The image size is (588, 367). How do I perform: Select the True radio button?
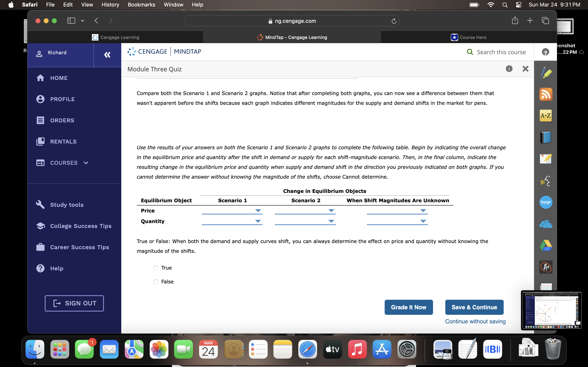coord(156,268)
